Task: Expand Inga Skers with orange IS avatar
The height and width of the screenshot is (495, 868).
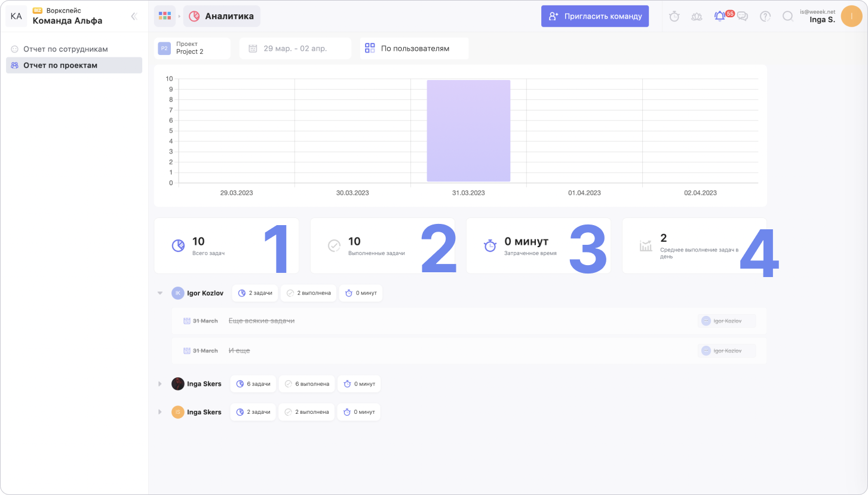Action: pos(160,412)
